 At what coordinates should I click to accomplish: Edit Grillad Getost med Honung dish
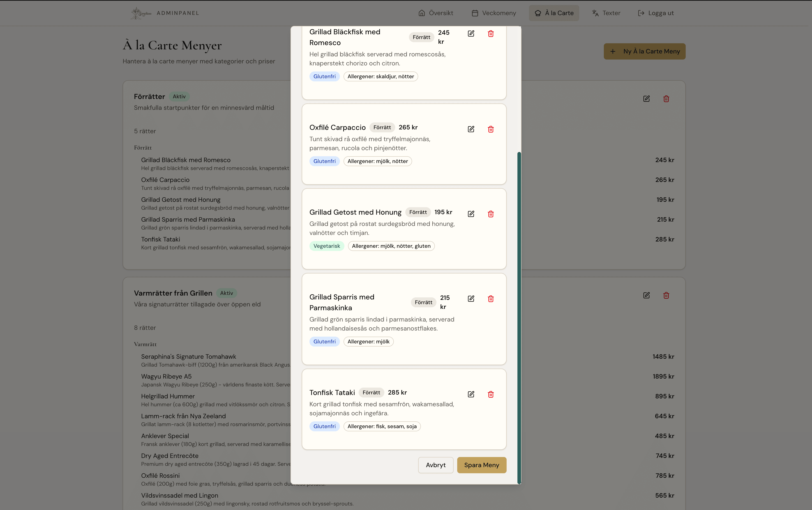pyautogui.click(x=471, y=214)
